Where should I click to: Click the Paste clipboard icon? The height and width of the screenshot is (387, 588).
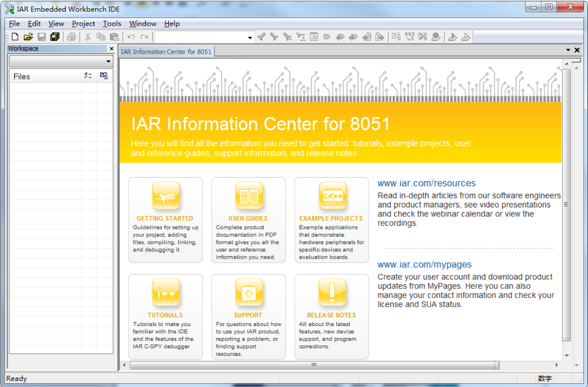[115, 37]
